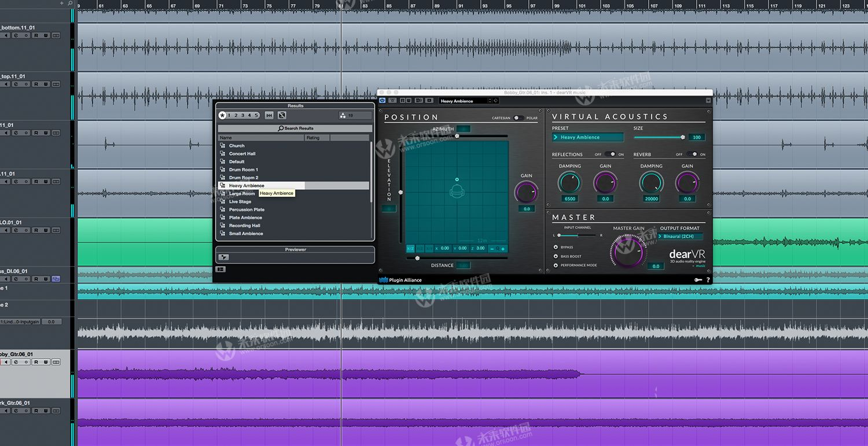Open the key license icon in dearVR

(x=698, y=280)
